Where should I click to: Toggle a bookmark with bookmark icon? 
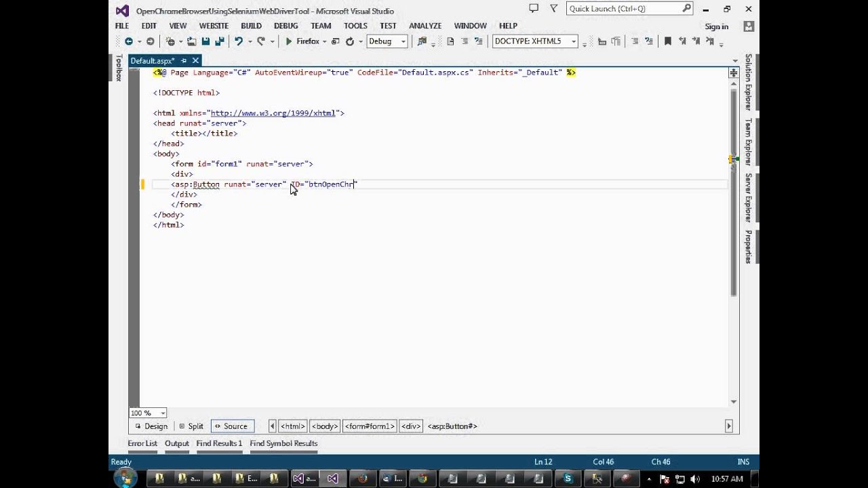point(667,41)
